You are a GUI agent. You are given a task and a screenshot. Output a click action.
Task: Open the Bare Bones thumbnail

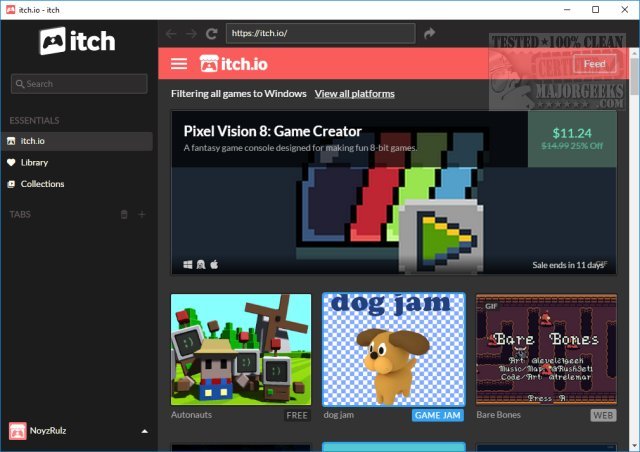[546, 350]
